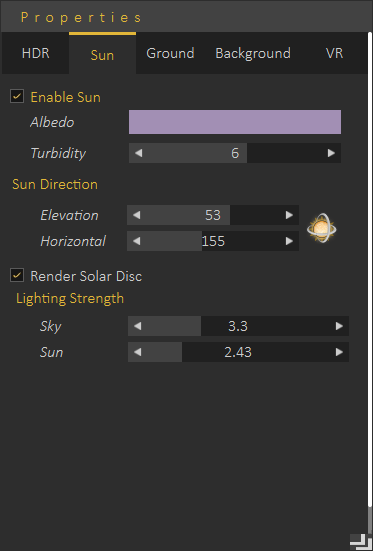Image resolution: width=373 pixels, height=551 pixels.
Task: Open the Albedo purple color swatch
Action: coord(235,122)
